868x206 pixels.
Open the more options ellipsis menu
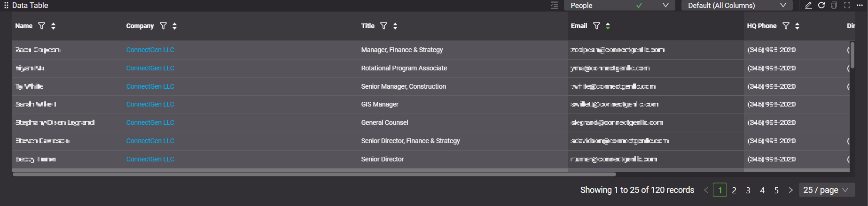coord(860,5)
